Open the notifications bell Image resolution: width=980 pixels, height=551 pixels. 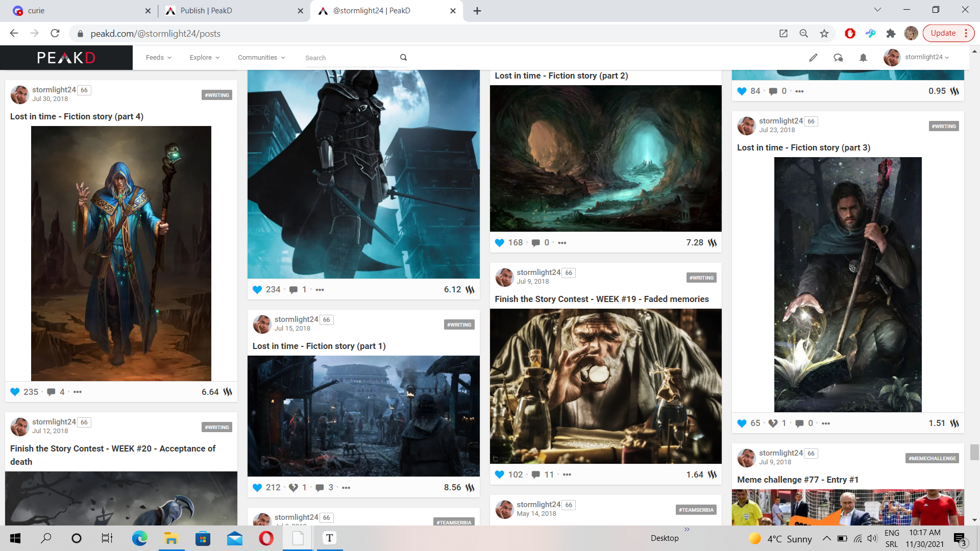point(863,58)
